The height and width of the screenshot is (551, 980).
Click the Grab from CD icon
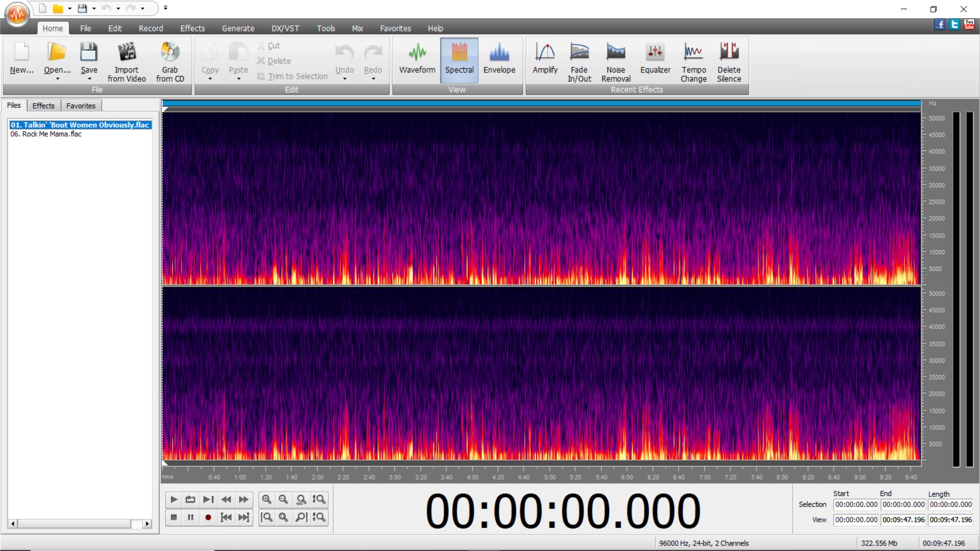pos(170,53)
